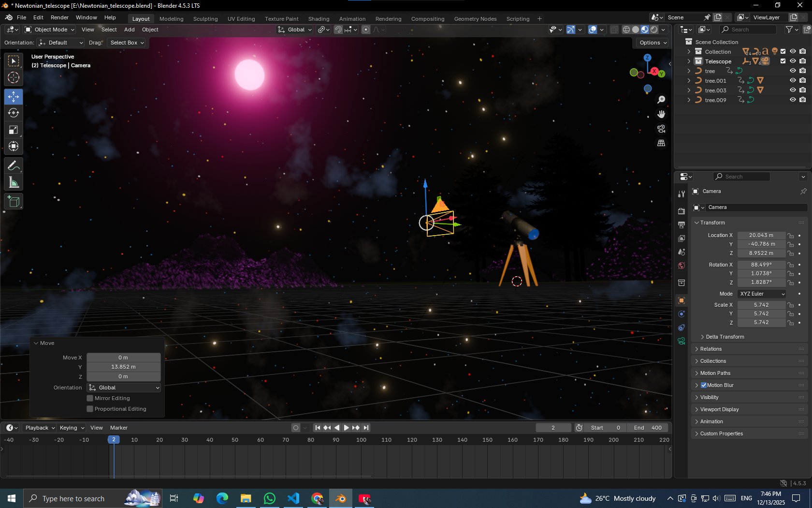This screenshot has width=812, height=508.
Task: Select the Annotate tool
Action: coord(13,165)
